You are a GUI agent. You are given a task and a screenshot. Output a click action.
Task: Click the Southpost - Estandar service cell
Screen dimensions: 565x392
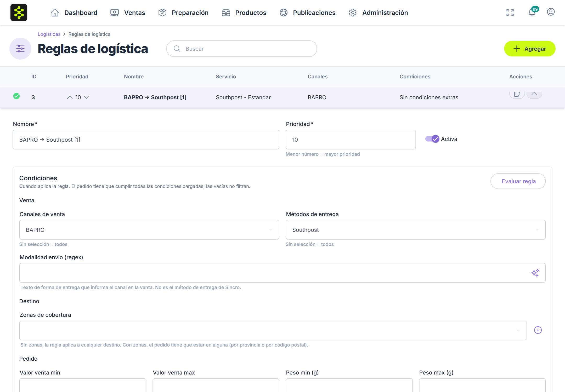point(243,97)
